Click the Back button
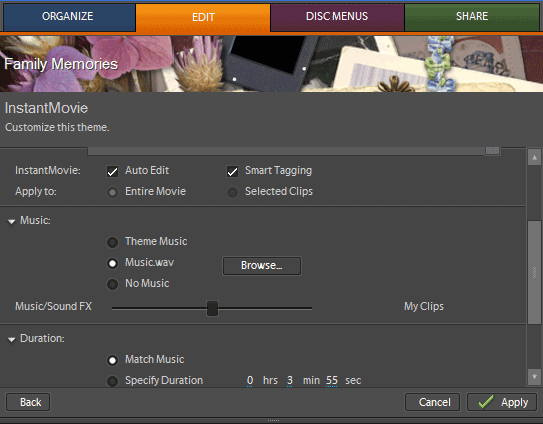The height and width of the screenshot is (424, 543). (x=28, y=402)
